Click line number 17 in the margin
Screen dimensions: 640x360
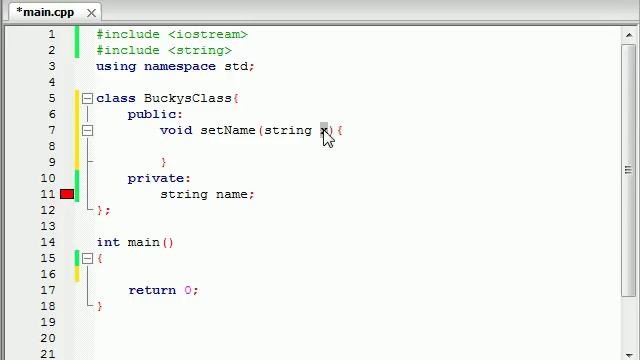pyautogui.click(x=48, y=290)
